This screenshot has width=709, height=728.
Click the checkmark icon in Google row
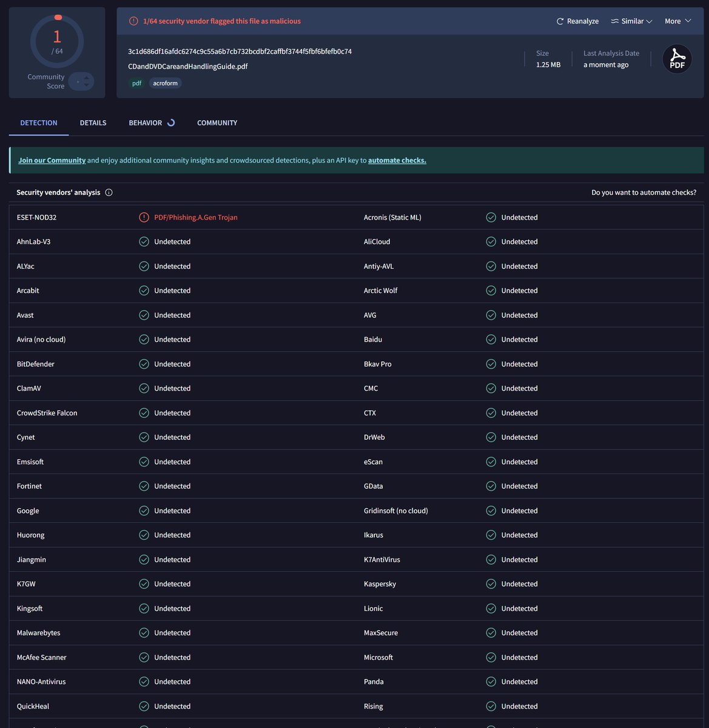pyautogui.click(x=144, y=511)
